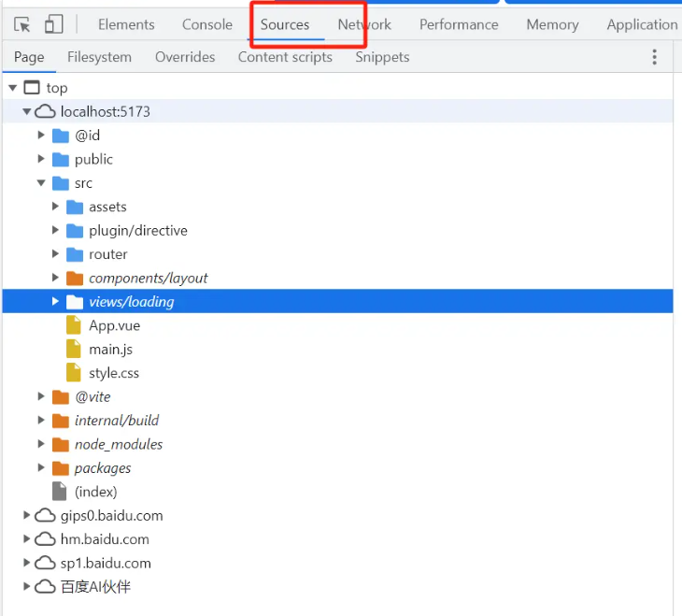Select the 百度AI伙伴 domain label
Image resolution: width=682 pixels, height=616 pixels.
pos(95,587)
